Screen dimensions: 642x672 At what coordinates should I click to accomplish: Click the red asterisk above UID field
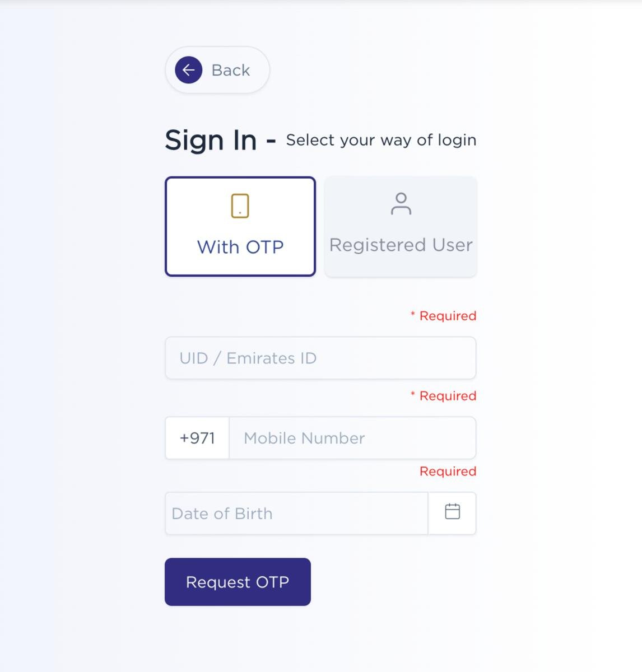pos(413,314)
